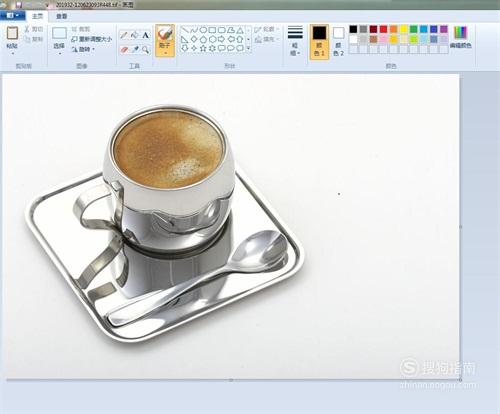The height and width of the screenshot is (414, 500).
Task: Choose the Cloud callout shape
Action: click(x=239, y=48)
